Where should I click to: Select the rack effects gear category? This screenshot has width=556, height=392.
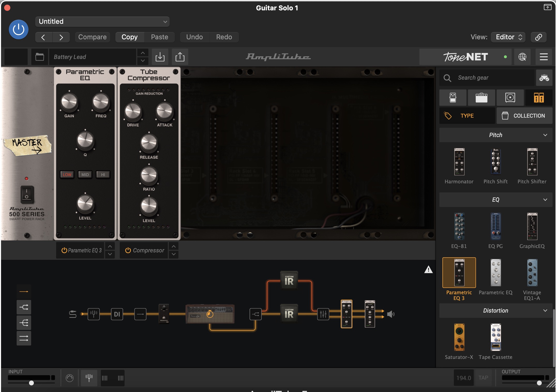539,98
